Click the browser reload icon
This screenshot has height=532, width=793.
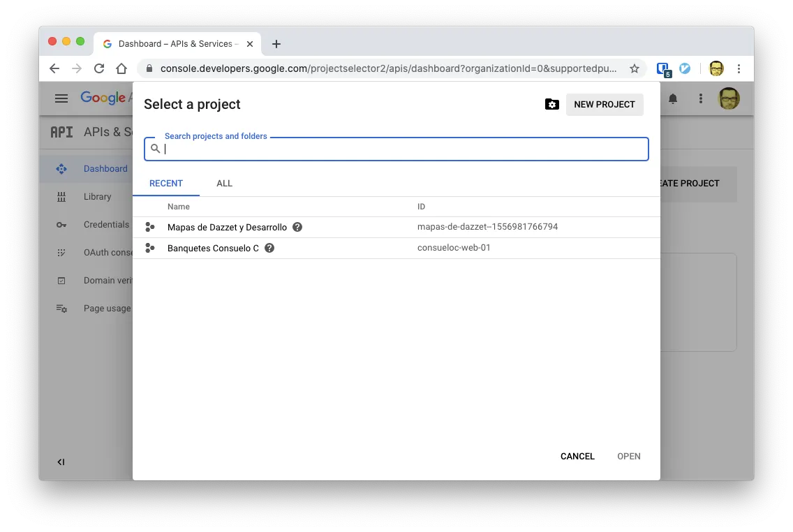click(x=99, y=68)
